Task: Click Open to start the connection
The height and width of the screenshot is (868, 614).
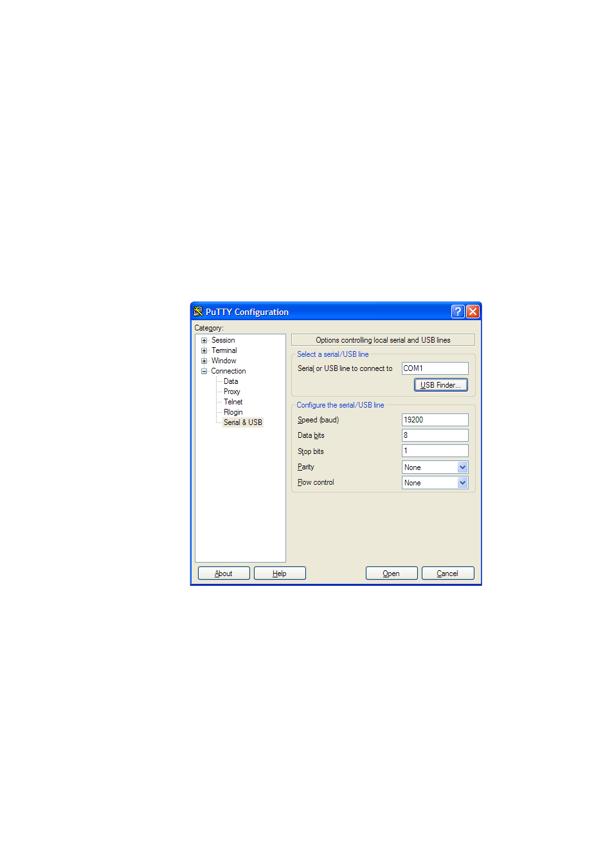Action: [392, 574]
